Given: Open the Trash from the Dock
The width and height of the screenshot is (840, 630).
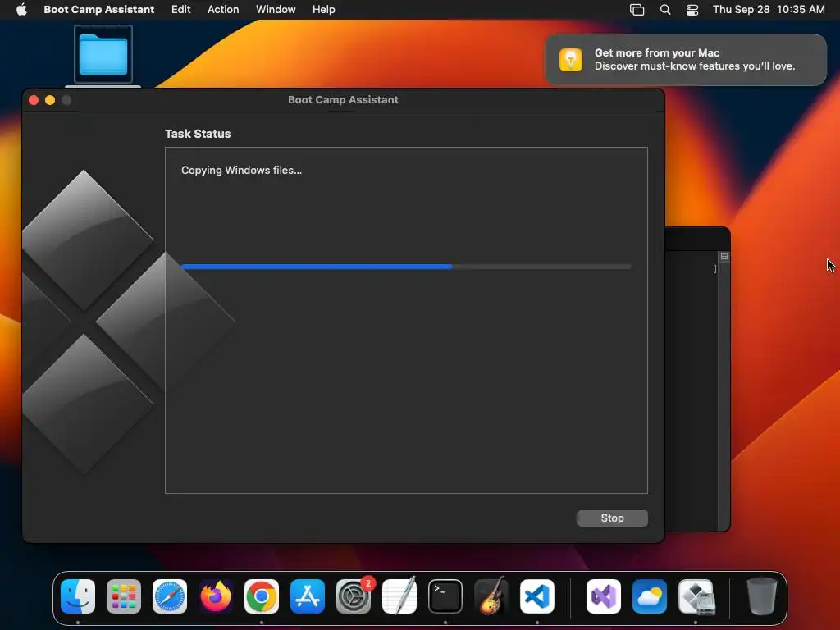Looking at the screenshot, I should [761, 596].
